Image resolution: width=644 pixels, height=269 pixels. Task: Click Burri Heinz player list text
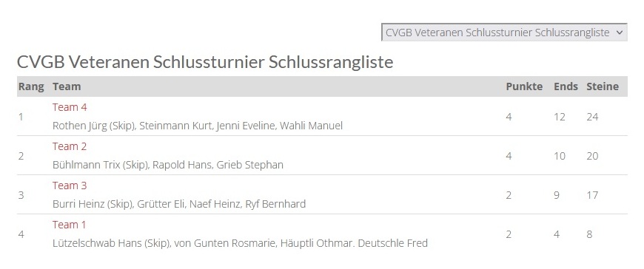[x=179, y=204]
